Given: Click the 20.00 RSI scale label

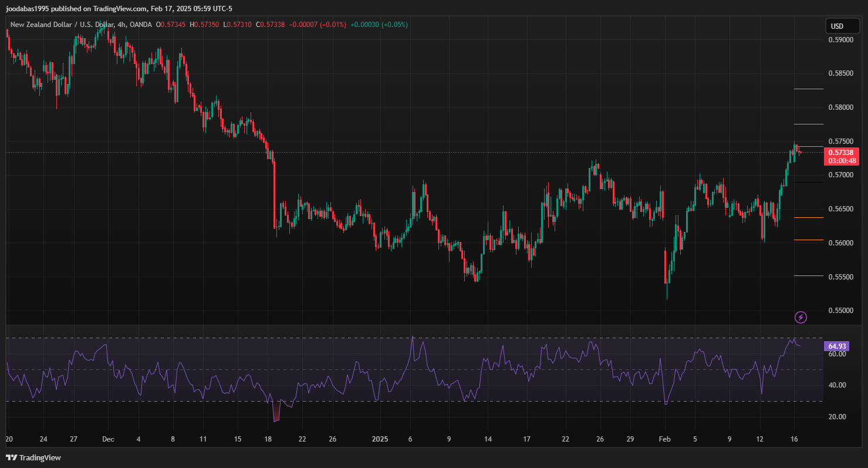Looking at the screenshot, I should (x=837, y=417).
